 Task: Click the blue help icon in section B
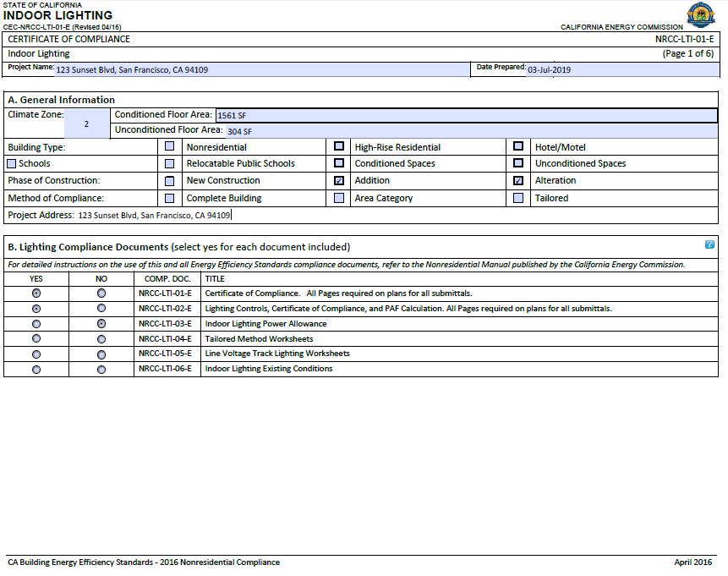[x=709, y=244]
